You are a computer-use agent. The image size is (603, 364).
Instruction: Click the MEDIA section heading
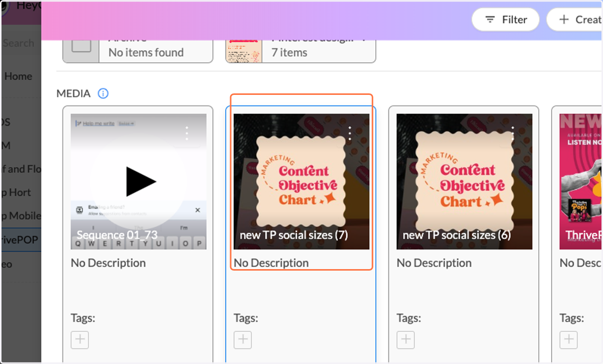[x=73, y=93]
